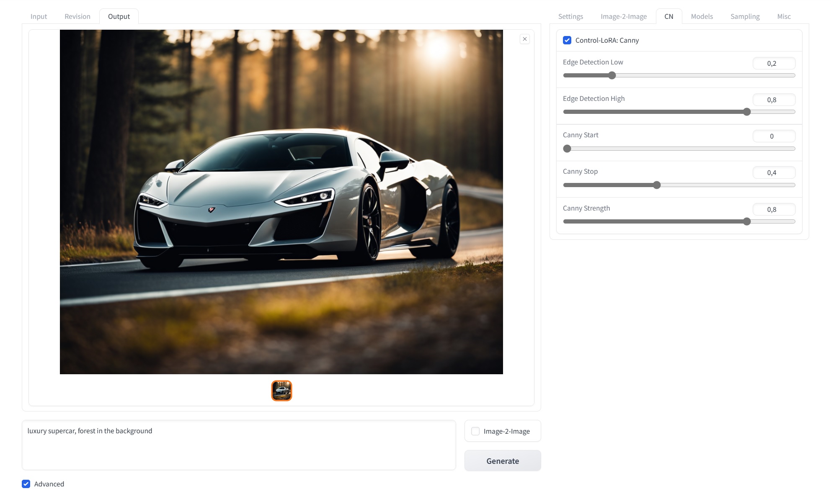The width and height of the screenshot is (831, 504).
Task: Go to the Sampling tab
Action: (745, 16)
